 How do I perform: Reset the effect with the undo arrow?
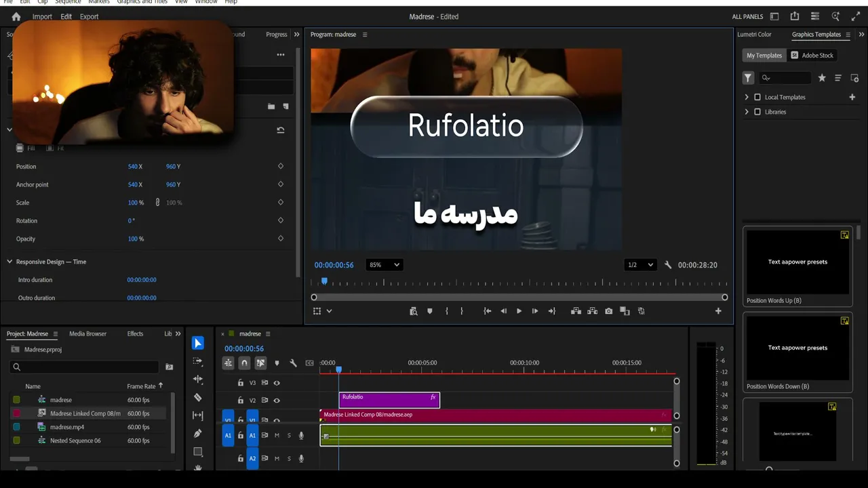pyautogui.click(x=281, y=130)
